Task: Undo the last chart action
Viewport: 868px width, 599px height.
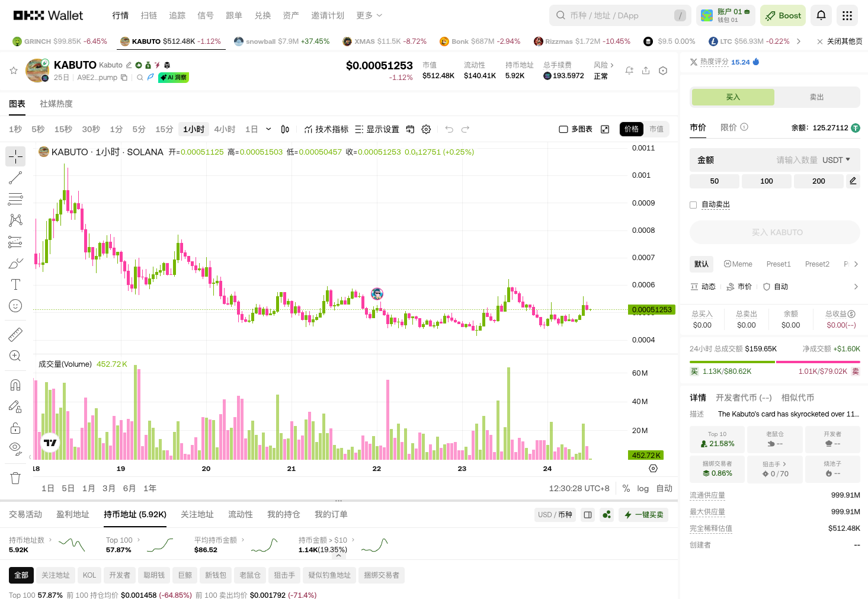Action: point(450,129)
